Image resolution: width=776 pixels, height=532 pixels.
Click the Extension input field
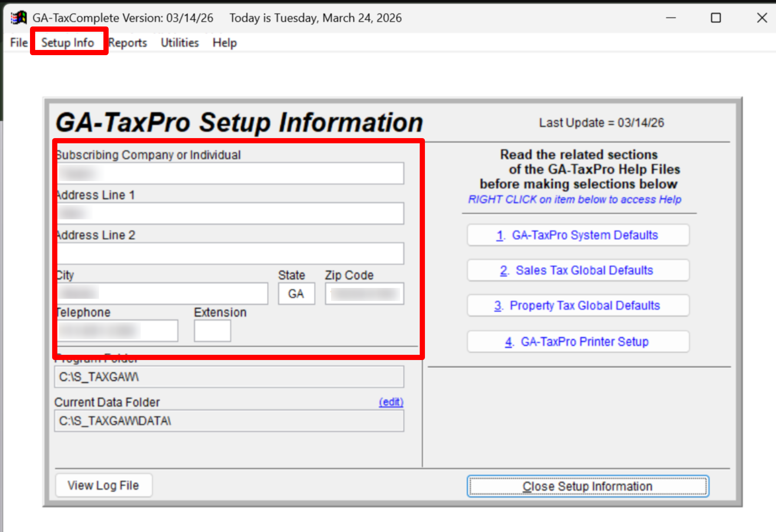tap(212, 331)
